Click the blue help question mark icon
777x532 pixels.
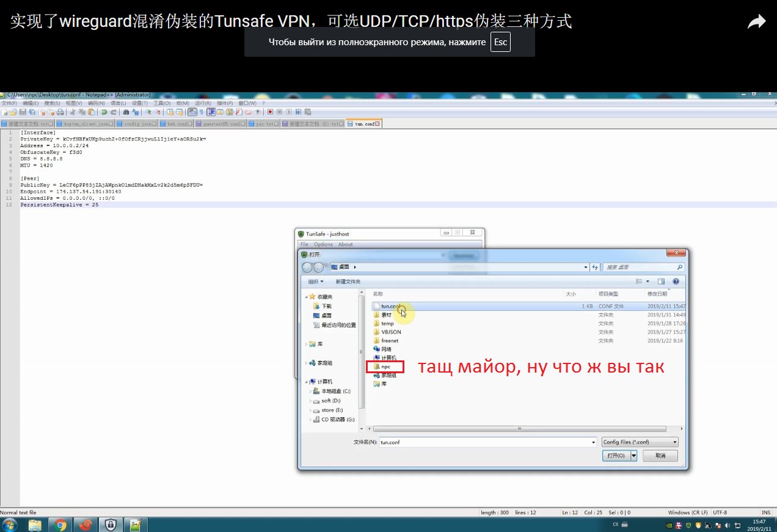click(676, 282)
